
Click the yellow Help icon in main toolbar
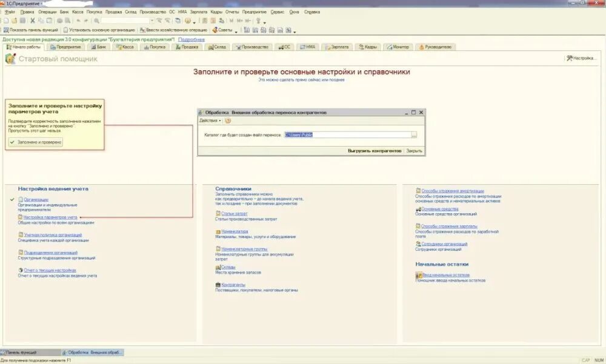tap(187, 21)
